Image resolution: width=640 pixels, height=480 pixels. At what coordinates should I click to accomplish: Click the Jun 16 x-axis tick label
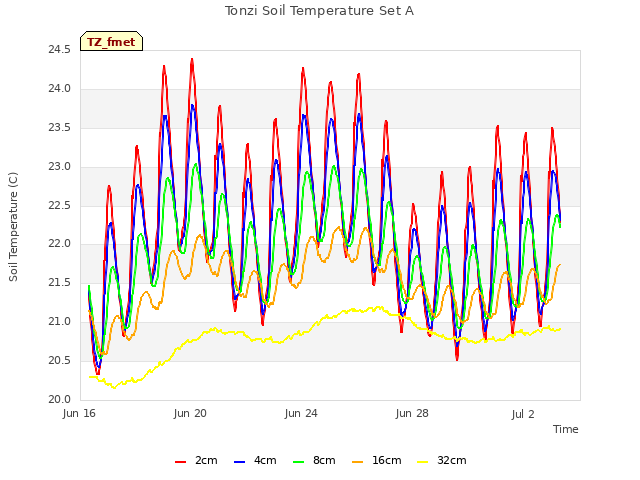79,413
